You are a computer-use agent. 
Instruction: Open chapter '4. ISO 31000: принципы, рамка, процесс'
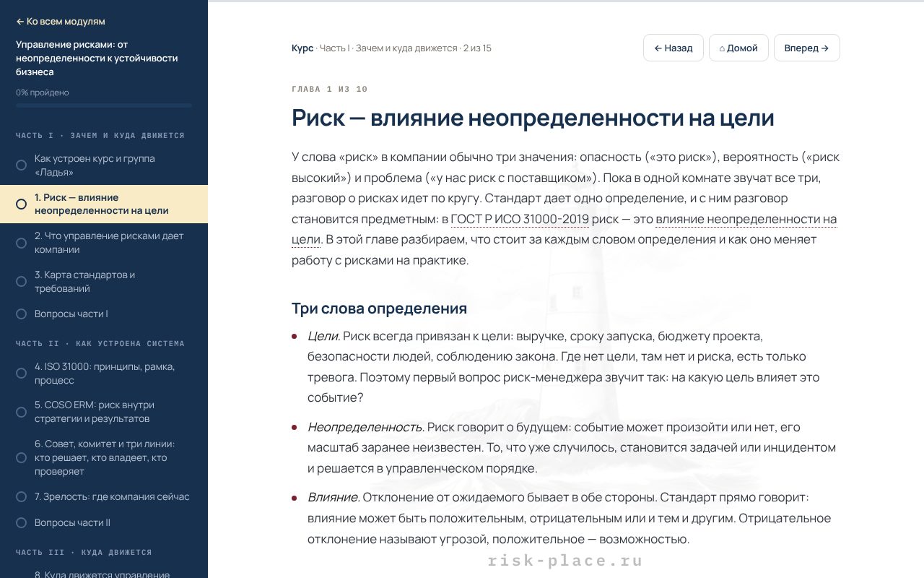[104, 374]
